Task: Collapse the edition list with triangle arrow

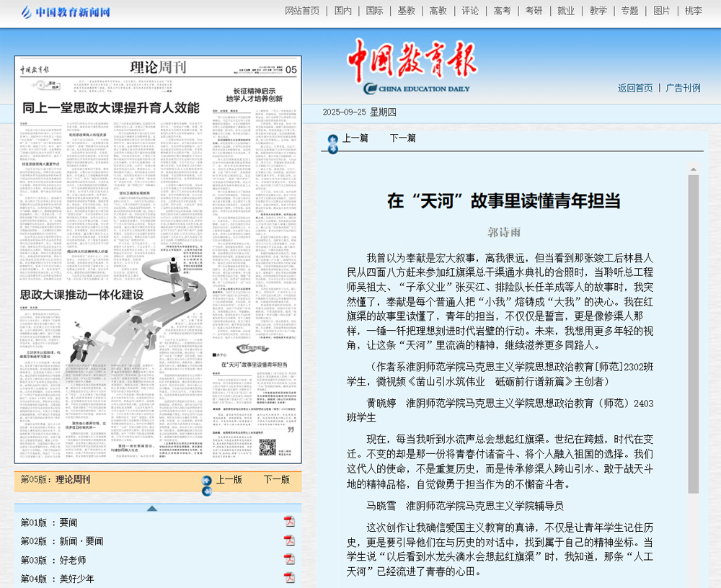Action: [151, 508]
